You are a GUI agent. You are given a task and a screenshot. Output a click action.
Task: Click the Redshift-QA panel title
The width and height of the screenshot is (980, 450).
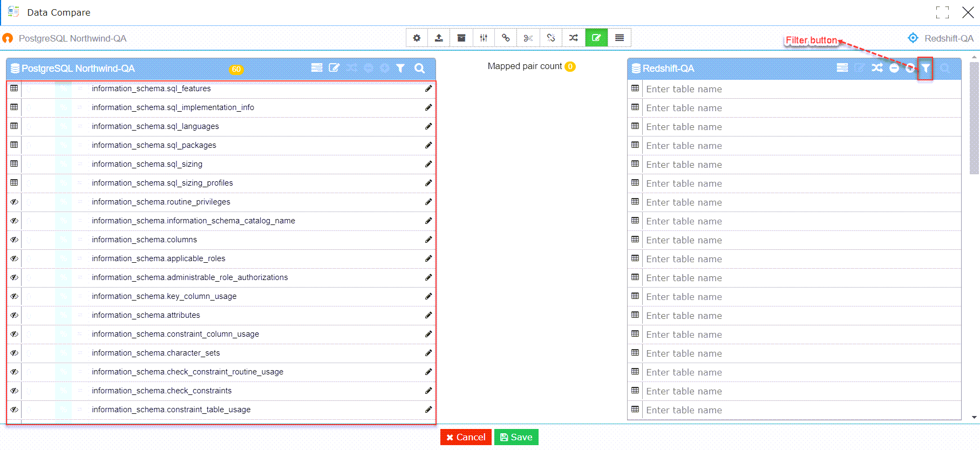click(668, 69)
